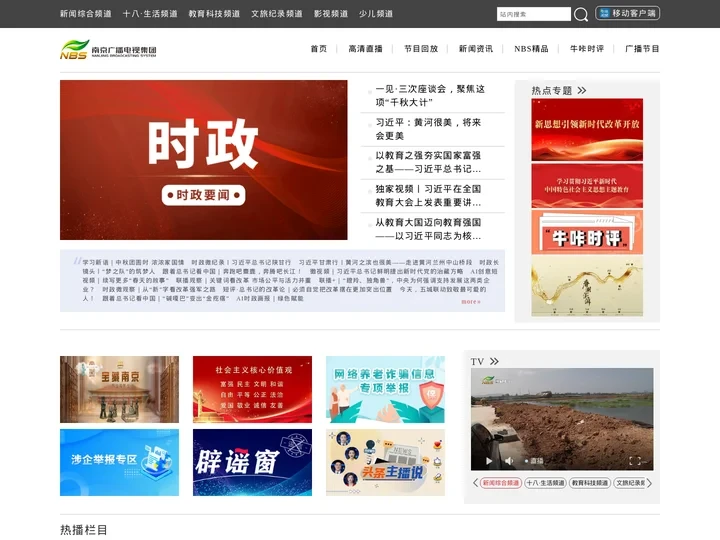Screen dimensions: 720x540
Task: Go to 首页 home page
Action: (x=319, y=49)
